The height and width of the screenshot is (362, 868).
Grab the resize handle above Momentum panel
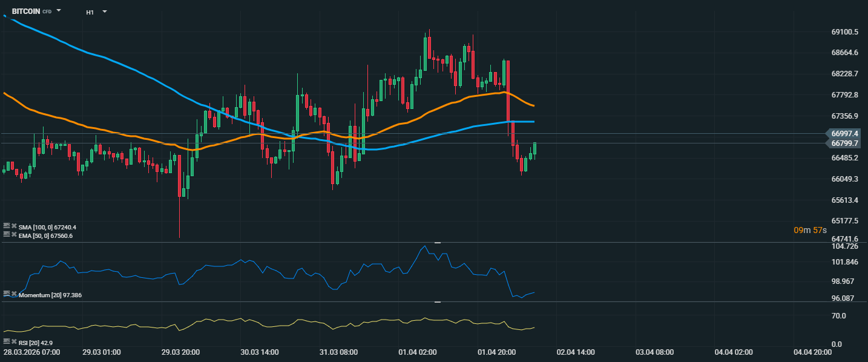click(437, 242)
